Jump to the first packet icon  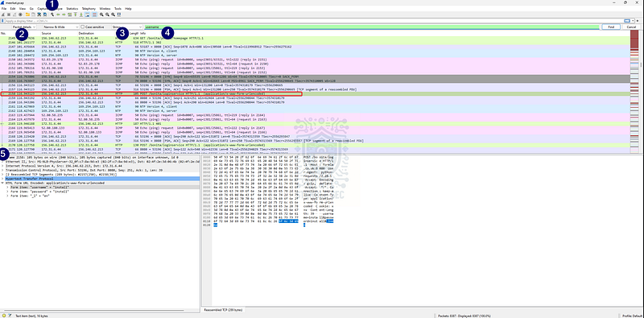pyautogui.click(x=75, y=14)
